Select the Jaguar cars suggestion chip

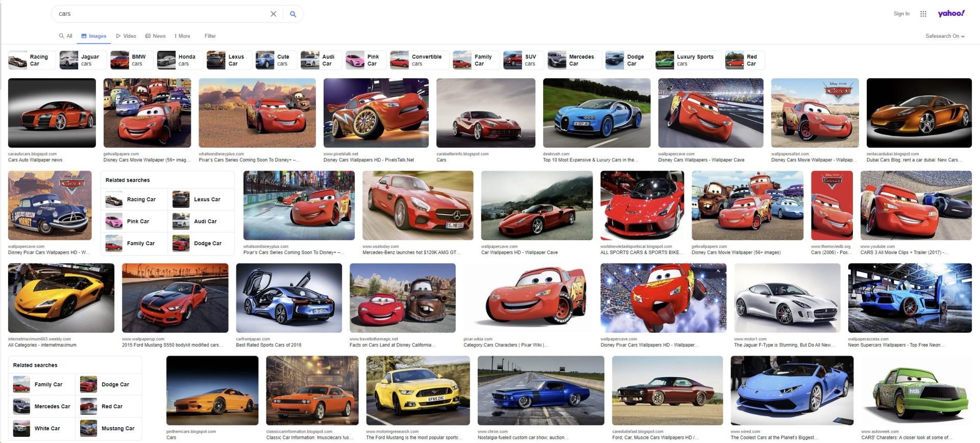pos(83,60)
